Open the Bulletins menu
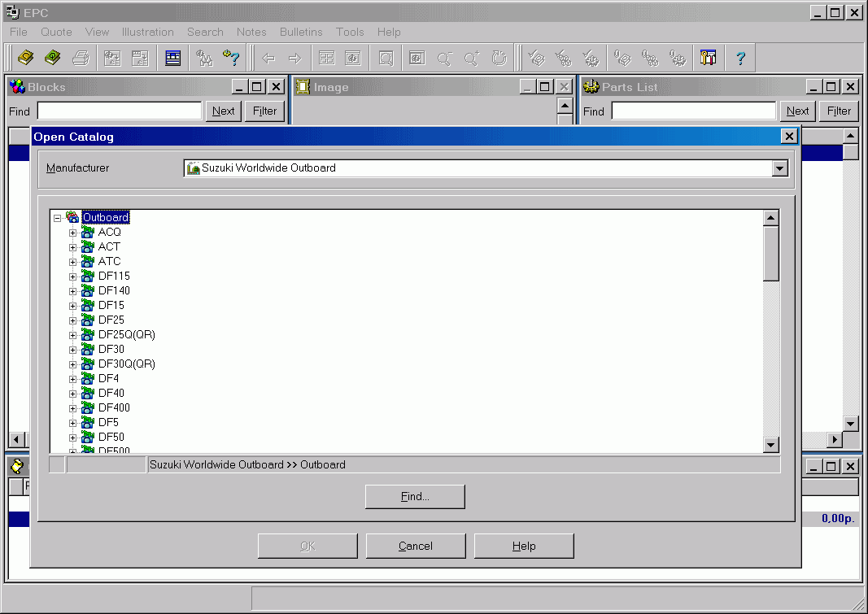 pyautogui.click(x=301, y=32)
